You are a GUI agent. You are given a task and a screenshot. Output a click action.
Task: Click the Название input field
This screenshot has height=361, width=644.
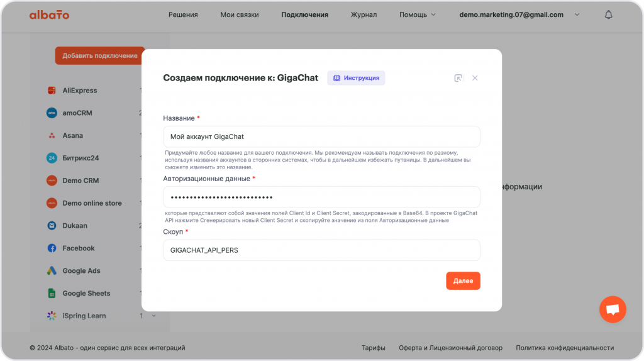click(321, 136)
